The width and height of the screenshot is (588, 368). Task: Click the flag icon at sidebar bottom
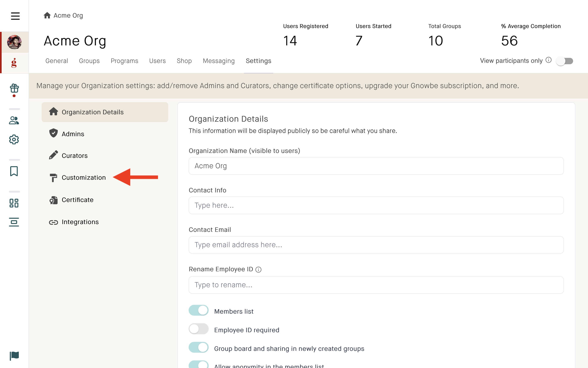(x=14, y=356)
